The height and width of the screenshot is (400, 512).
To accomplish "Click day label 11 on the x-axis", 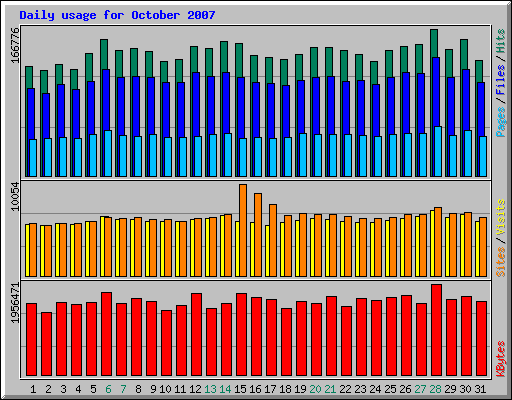I will click(x=180, y=389).
